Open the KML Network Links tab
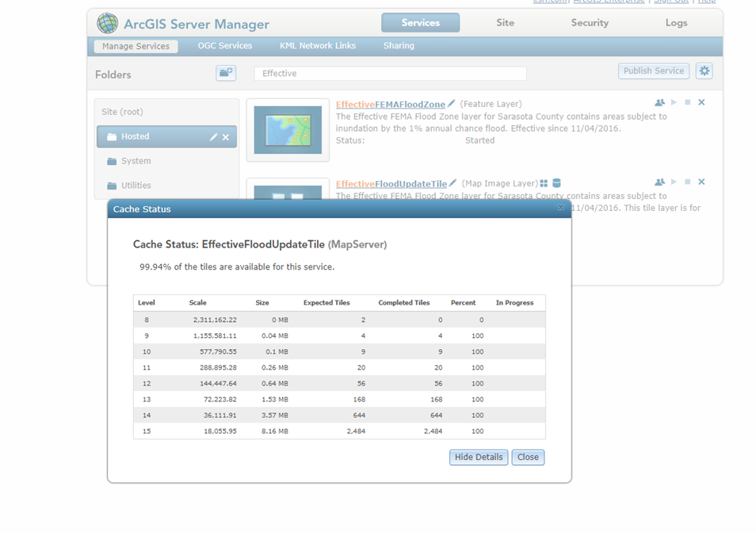The width and height of the screenshot is (756, 533). click(x=317, y=45)
